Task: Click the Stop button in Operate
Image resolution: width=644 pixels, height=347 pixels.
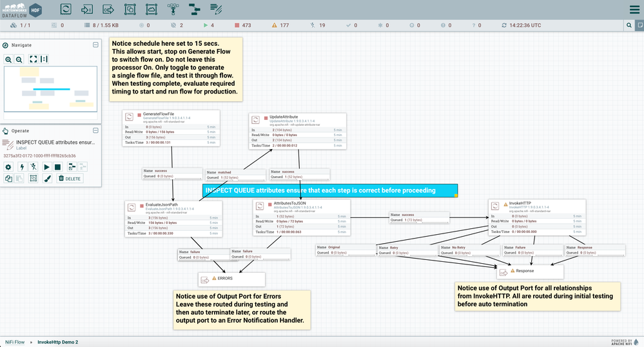Action: point(57,167)
